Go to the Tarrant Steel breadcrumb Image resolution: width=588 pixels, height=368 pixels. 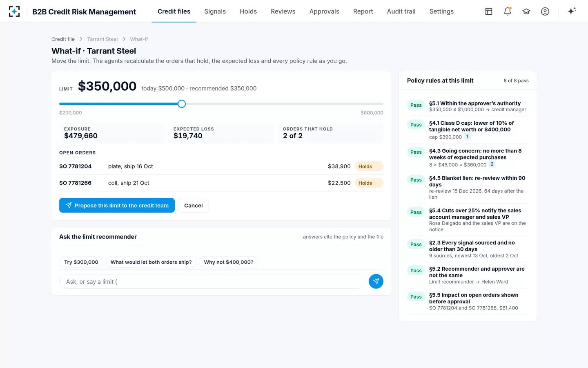pyautogui.click(x=102, y=39)
